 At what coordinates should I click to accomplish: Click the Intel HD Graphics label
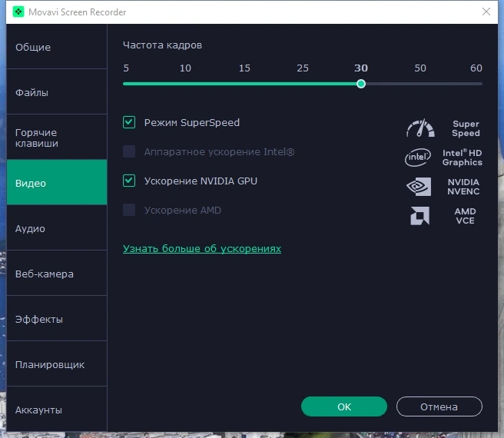[463, 158]
